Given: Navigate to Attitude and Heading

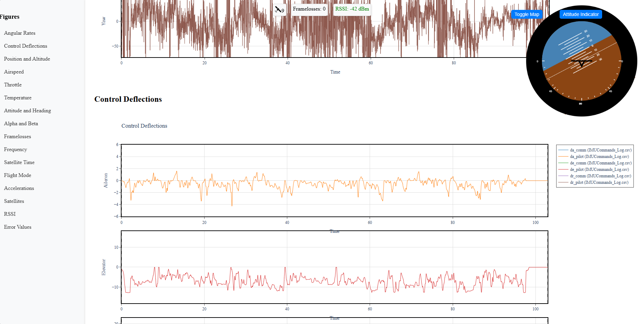Looking at the screenshot, I should coord(28,111).
